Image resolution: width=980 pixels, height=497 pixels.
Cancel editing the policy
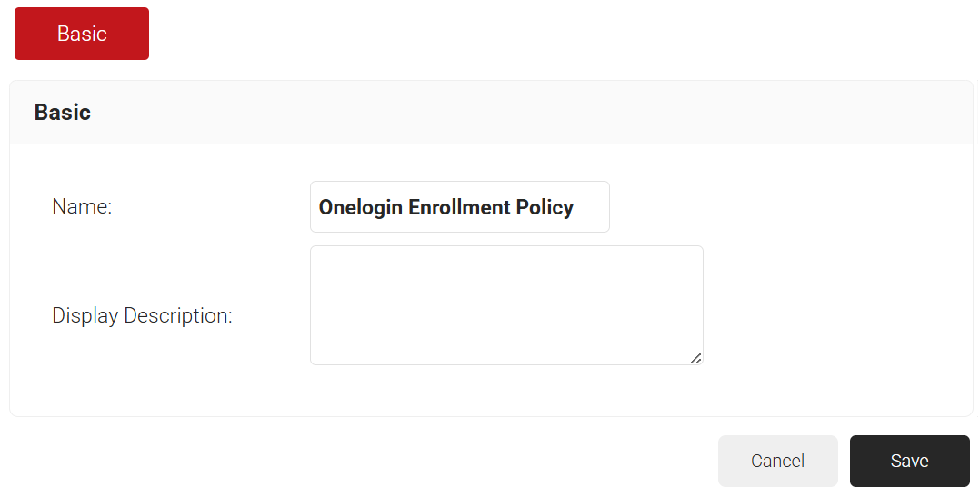click(x=777, y=461)
